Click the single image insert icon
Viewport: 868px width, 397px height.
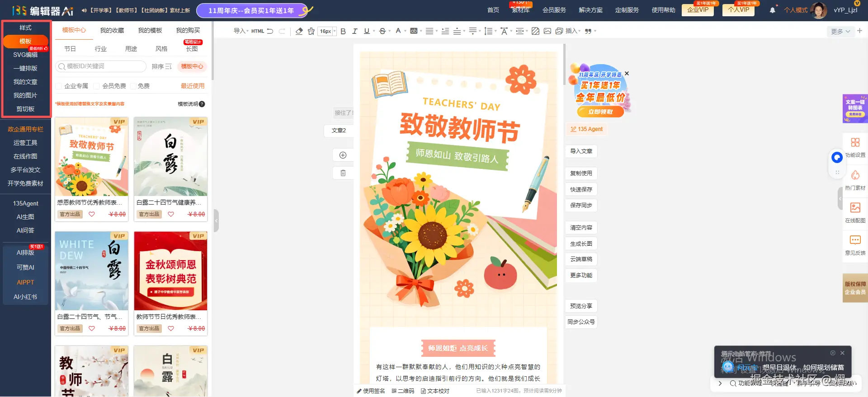click(547, 31)
